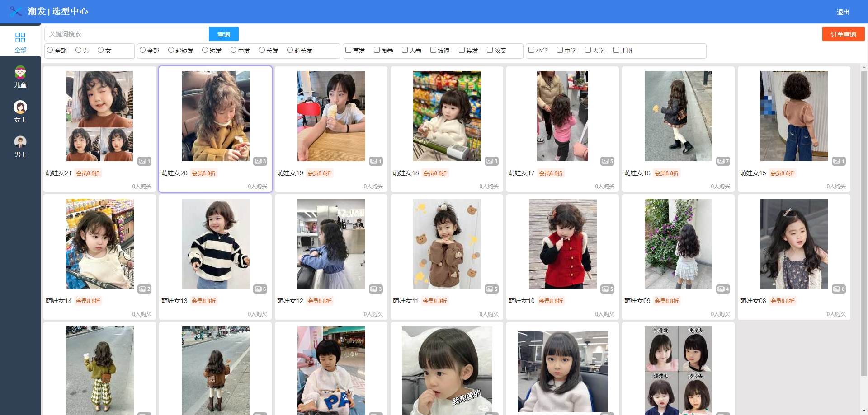Select the 儿童 category icon

coord(20,72)
